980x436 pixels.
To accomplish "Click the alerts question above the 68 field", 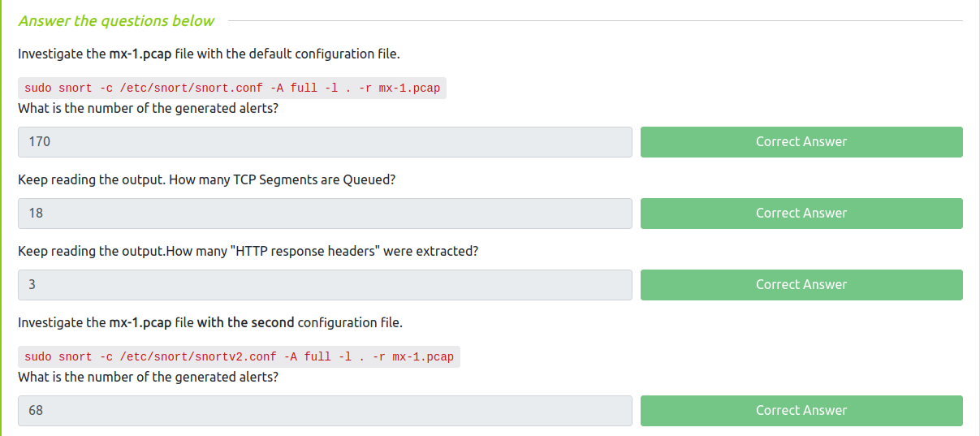I will pyautogui.click(x=148, y=377).
